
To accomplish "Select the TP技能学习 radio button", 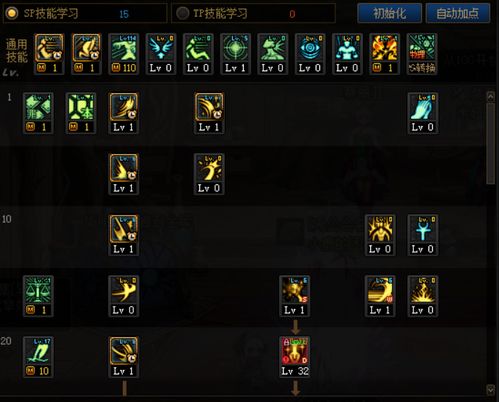I will click(182, 13).
